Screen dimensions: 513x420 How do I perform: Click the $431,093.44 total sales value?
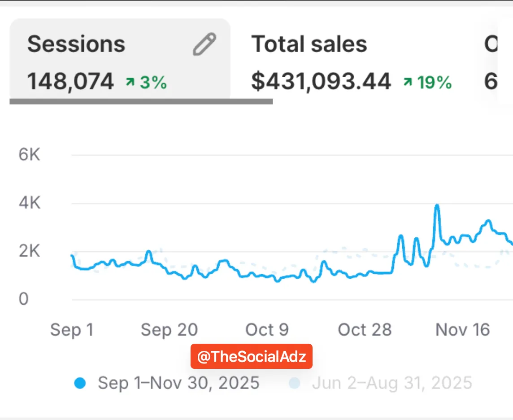(321, 82)
